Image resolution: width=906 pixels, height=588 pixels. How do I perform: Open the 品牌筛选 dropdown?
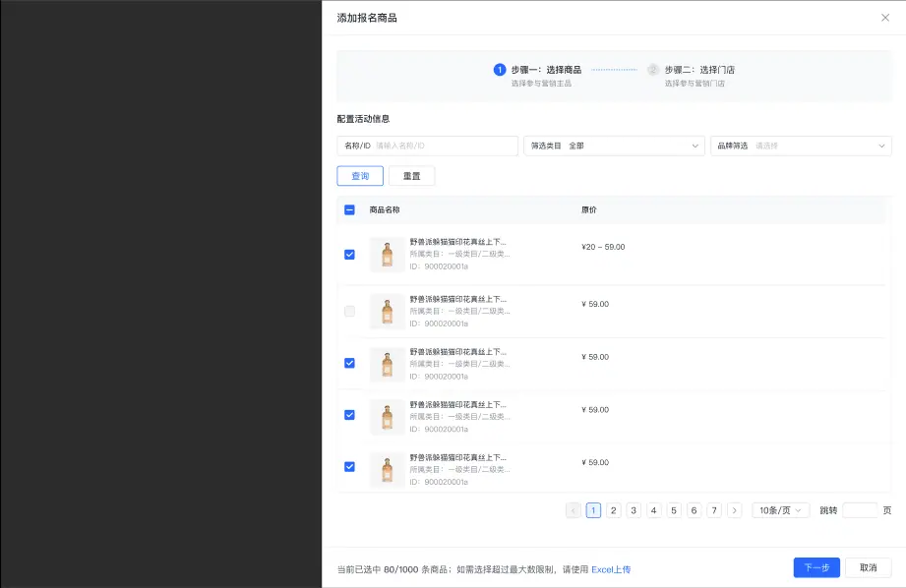801,146
